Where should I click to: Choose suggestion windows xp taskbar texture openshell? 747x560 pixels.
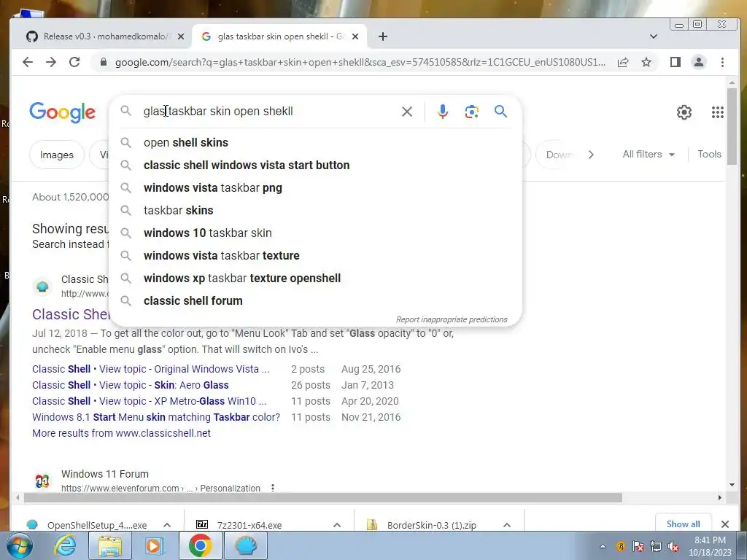click(x=315, y=278)
